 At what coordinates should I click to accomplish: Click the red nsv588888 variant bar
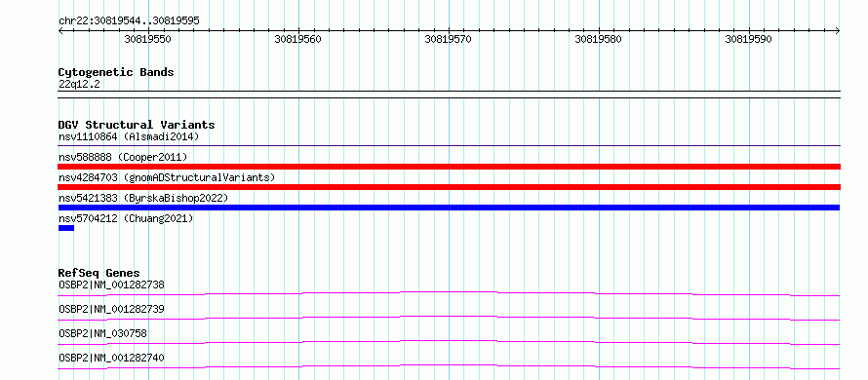pos(450,167)
